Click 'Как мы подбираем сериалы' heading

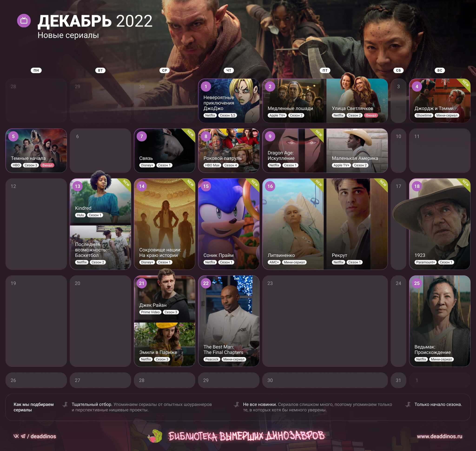[34, 407]
